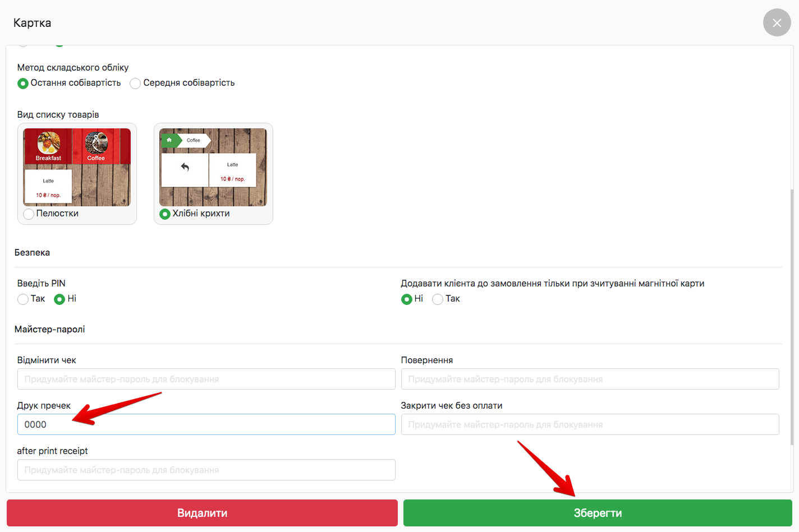Image resolution: width=799 pixels, height=532 pixels.
Task: Close the Картка dialog with X icon
Action: coord(777,23)
